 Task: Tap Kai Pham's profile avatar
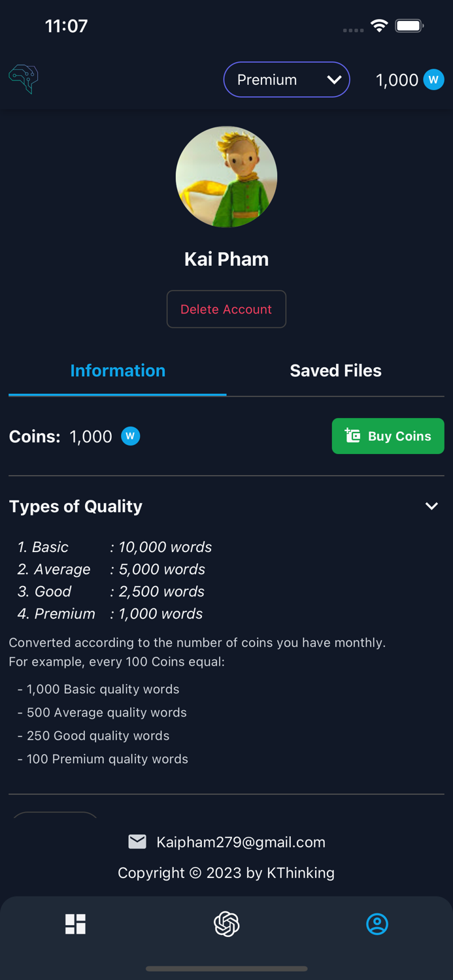tap(226, 176)
